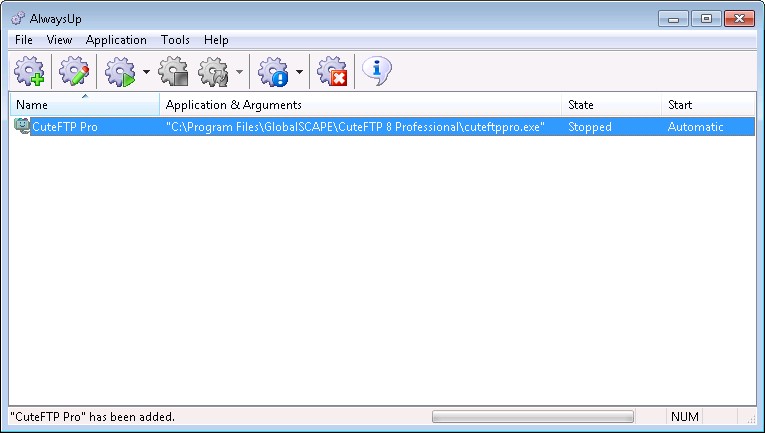
Task: Click the AlwaysUp title bar gear icon
Action: point(18,19)
